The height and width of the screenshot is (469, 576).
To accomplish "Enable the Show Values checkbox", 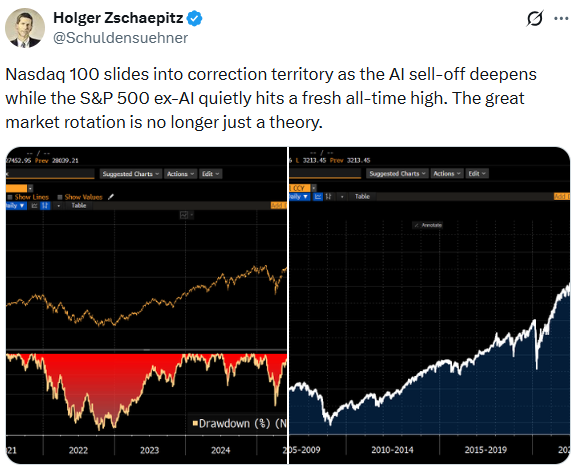I will pos(60,197).
